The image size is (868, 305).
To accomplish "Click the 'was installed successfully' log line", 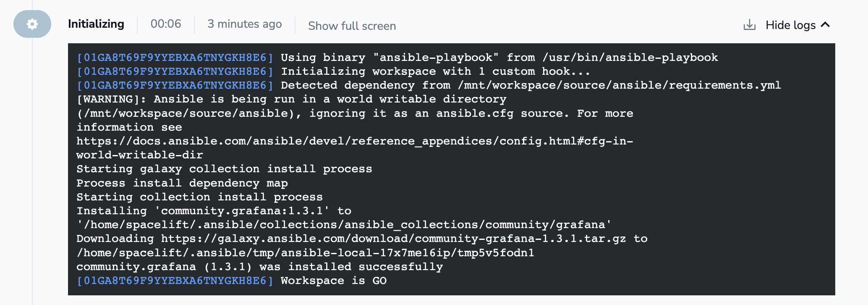I will 259,267.
